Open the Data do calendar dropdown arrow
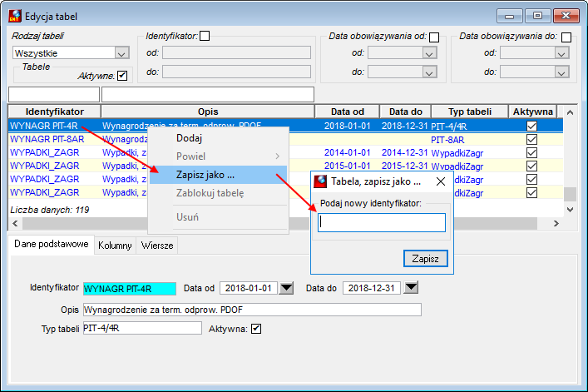Viewport: 588px width, 392px height. [411, 288]
